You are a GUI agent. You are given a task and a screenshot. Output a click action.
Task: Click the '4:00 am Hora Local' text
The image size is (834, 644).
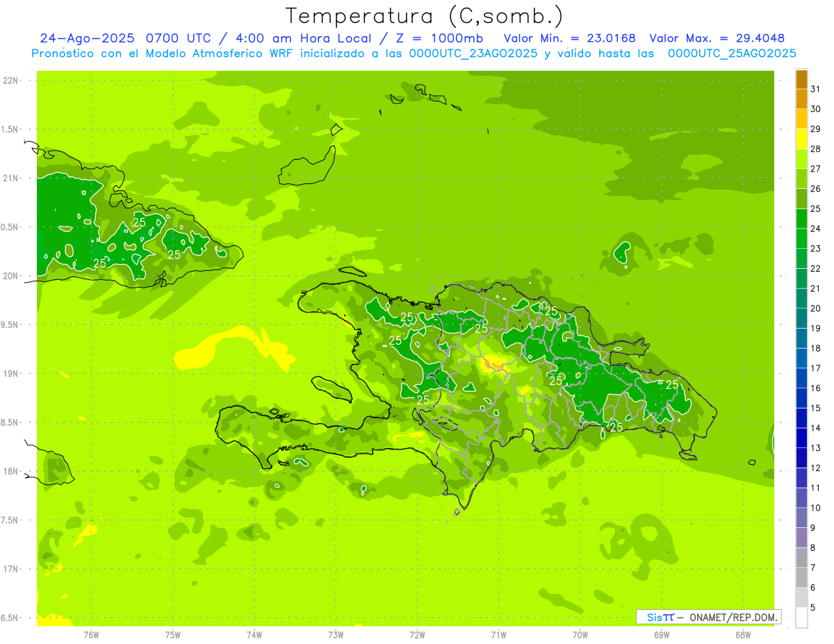point(305,38)
